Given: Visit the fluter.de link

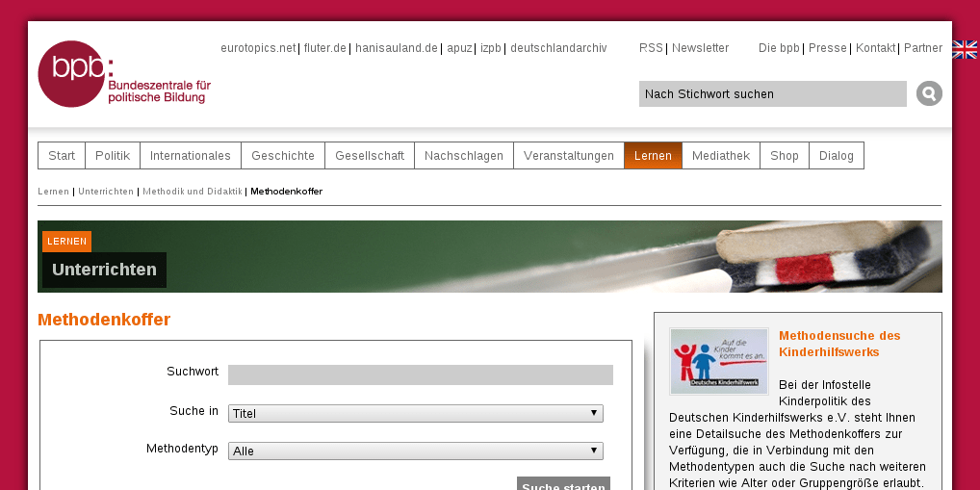Looking at the screenshot, I should (325, 48).
